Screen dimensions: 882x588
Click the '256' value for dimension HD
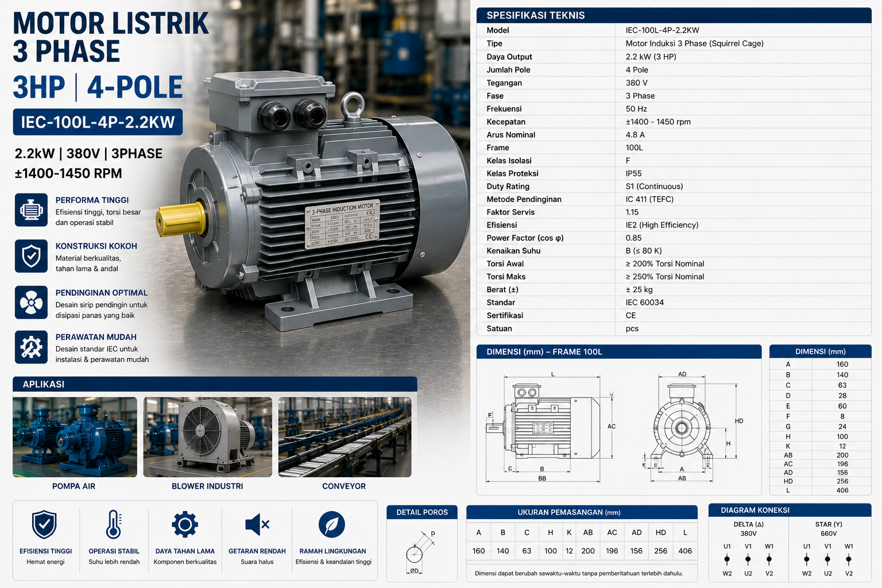point(842,481)
